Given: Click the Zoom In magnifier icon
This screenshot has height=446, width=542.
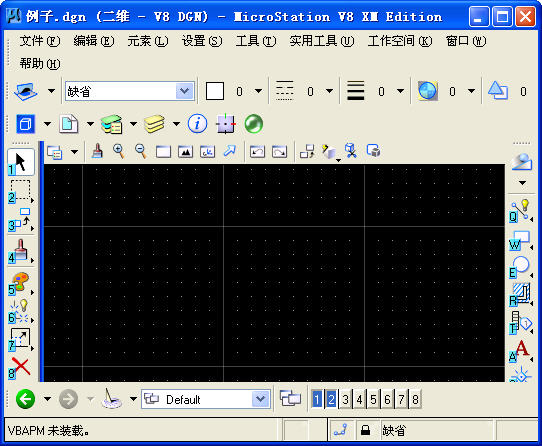Looking at the screenshot, I should tap(119, 151).
